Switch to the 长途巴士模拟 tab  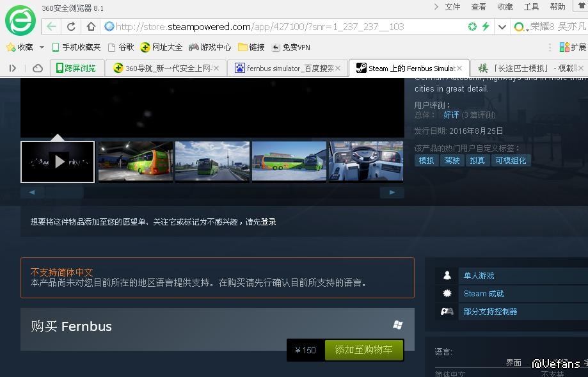(x=529, y=68)
